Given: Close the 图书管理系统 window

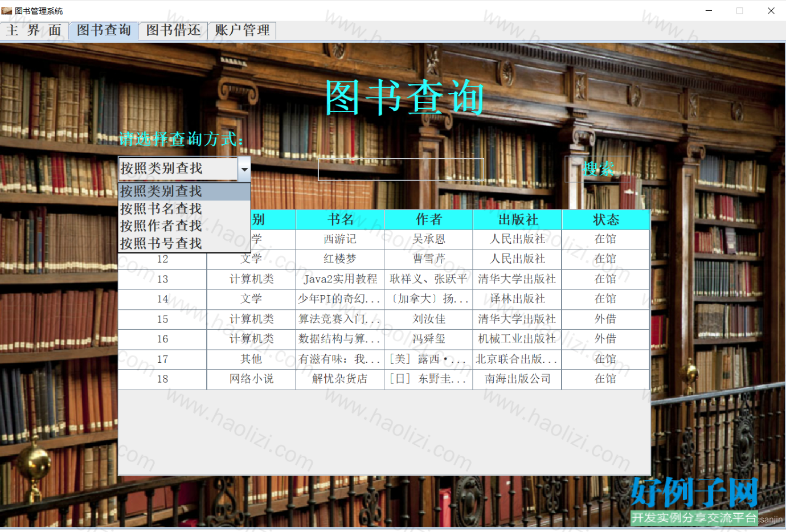Looking at the screenshot, I should click(771, 11).
